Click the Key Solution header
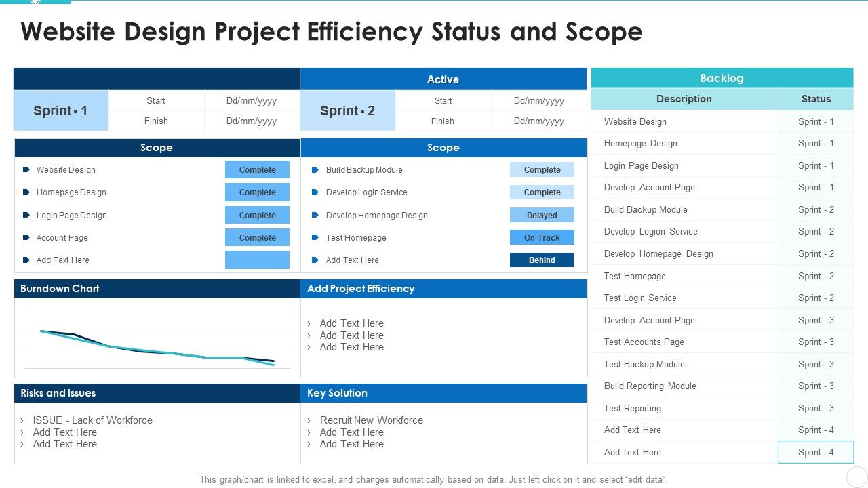 coord(443,393)
